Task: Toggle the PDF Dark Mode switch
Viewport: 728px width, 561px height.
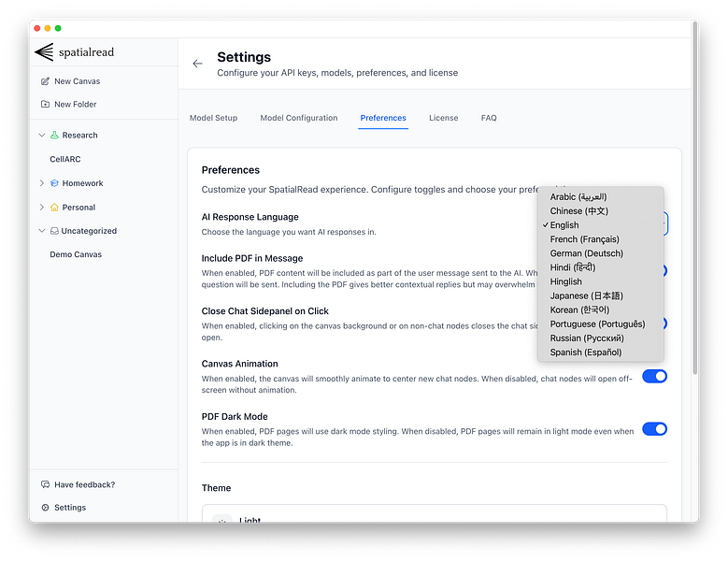Action: (x=655, y=429)
